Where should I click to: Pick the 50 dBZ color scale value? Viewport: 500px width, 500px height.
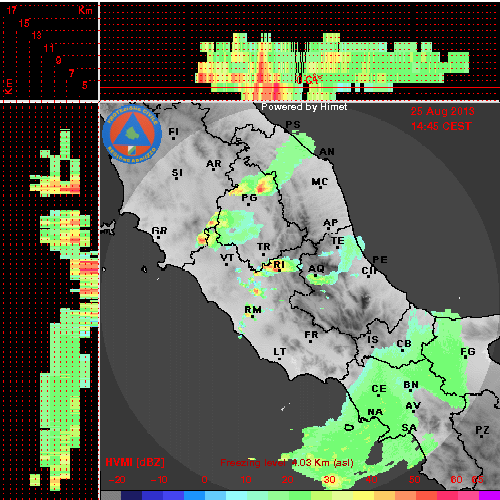(x=414, y=480)
